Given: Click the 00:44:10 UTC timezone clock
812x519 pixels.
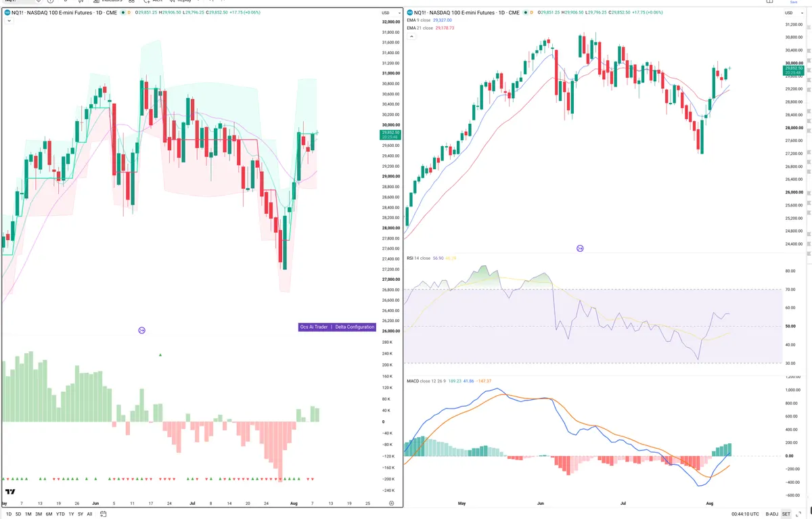Looking at the screenshot, I should 745,514.
